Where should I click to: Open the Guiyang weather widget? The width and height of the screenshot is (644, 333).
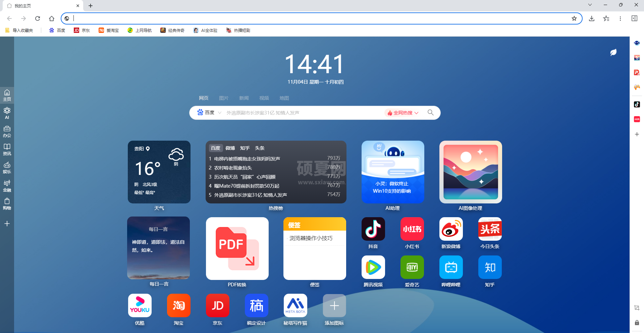tap(159, 172)
